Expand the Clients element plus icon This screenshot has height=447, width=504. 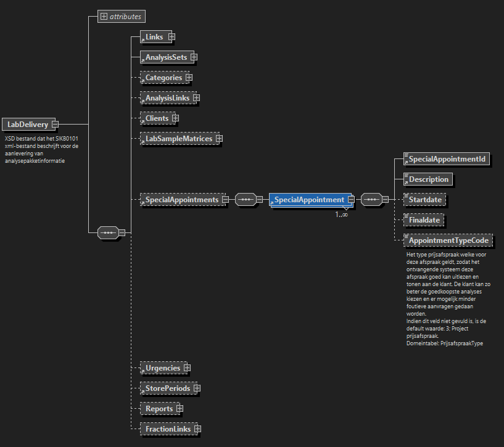pyautogui.click(x=175, y=118)
